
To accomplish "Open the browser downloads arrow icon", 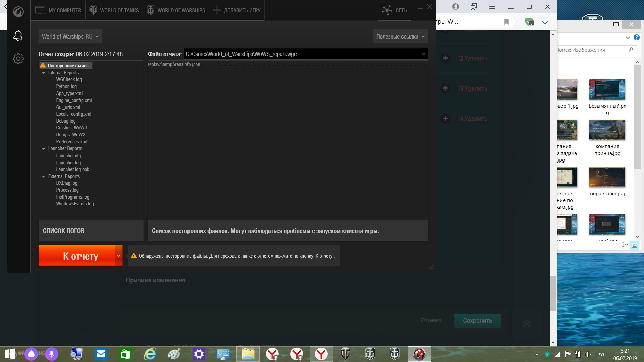I will [x=545, y=22].
